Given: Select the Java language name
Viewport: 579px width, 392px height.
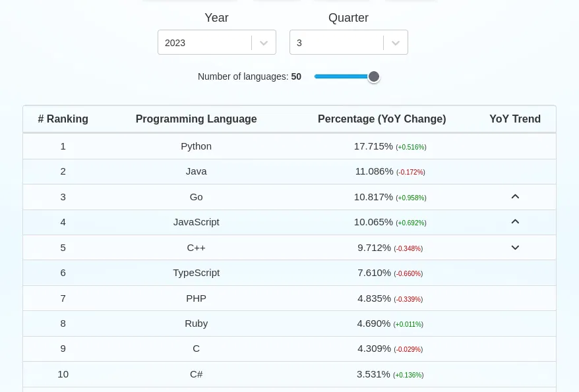Looking at the screenshot, I should (x=196, y=171).
